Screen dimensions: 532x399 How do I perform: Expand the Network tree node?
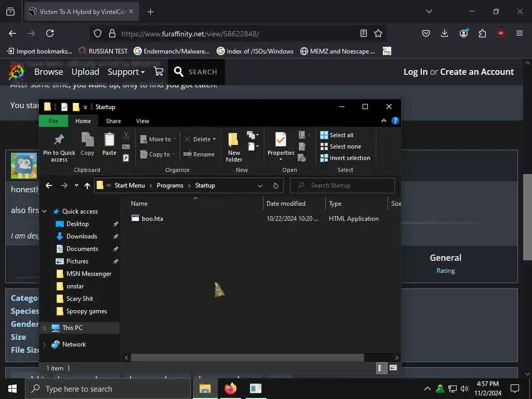coord(44,345)
